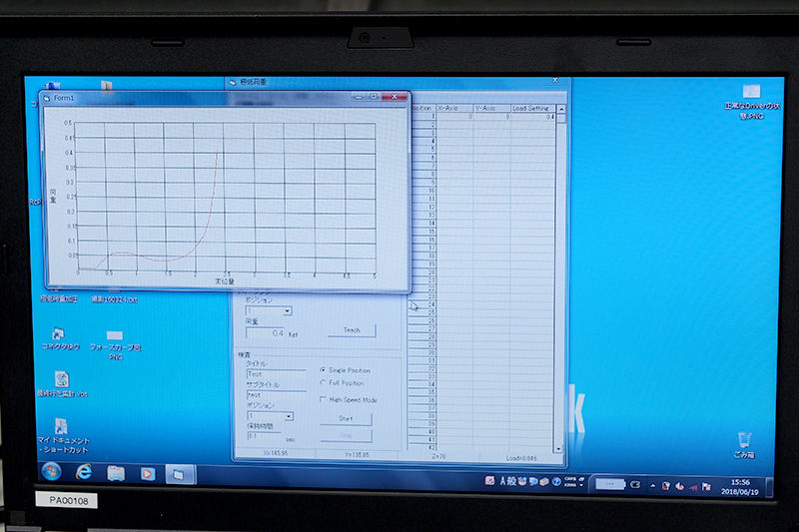Click the Show Desktop strip beside clock
This screenshot has width=799, height=532.
[769, 488]
